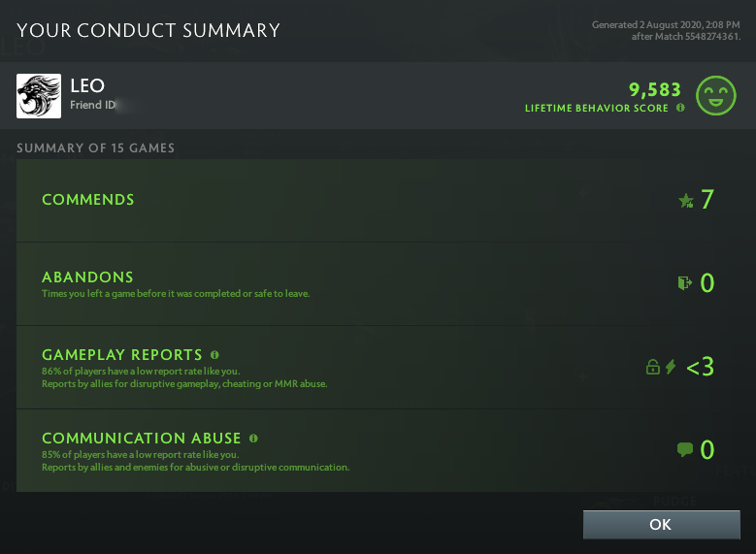Select the Commends heading
The height and width of the screenshot is (554, 756).
[x=88, y=200]
